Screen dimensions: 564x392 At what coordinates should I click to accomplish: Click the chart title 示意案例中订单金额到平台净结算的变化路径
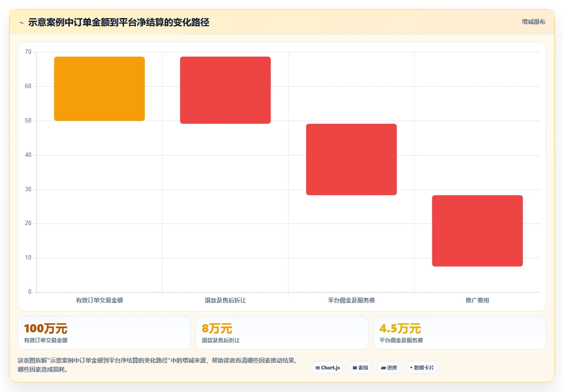tap(119, 23)
